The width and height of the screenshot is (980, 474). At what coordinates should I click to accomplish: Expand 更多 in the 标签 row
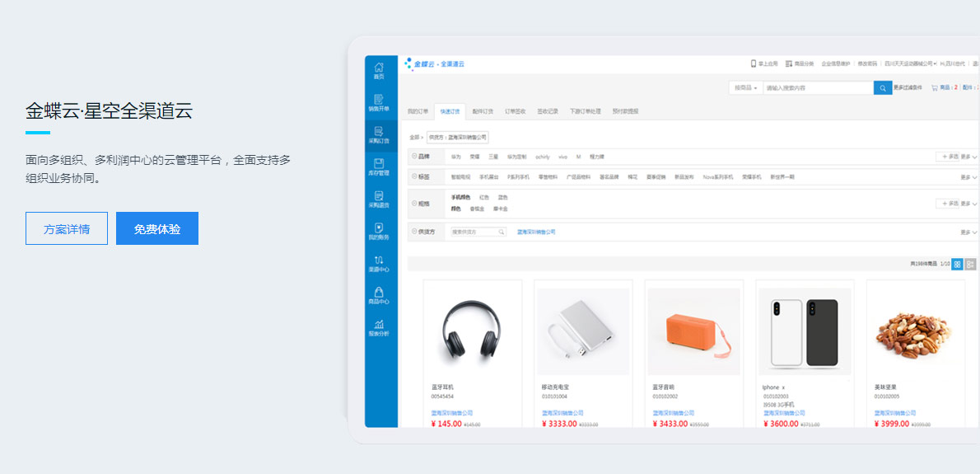968,177
